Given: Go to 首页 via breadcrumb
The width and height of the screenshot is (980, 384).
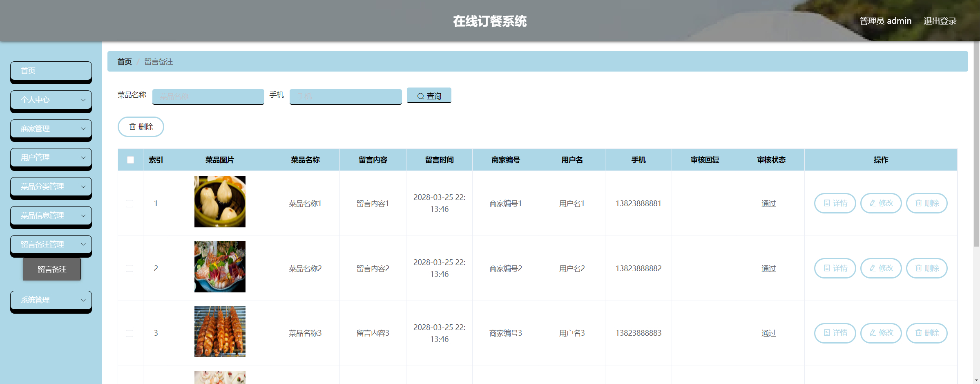Looking at the screenshot, I should [x=125, y=62].
